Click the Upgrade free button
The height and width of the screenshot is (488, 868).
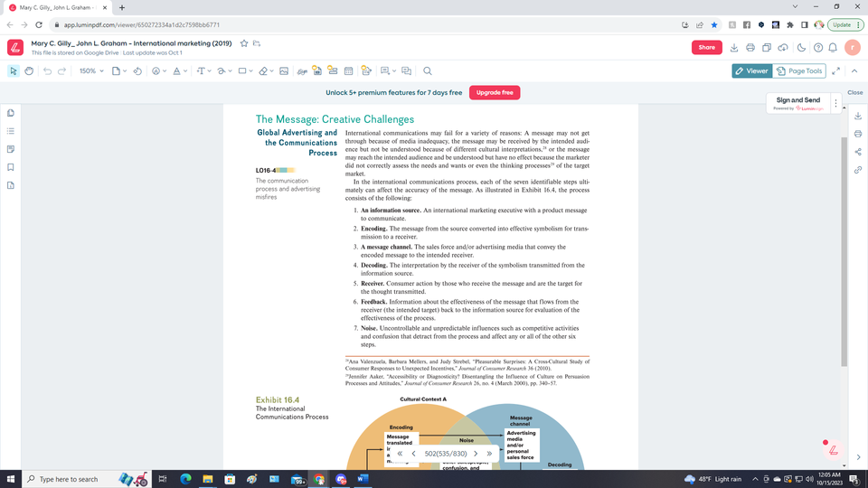pyautogui.click(x=495, y=92)
